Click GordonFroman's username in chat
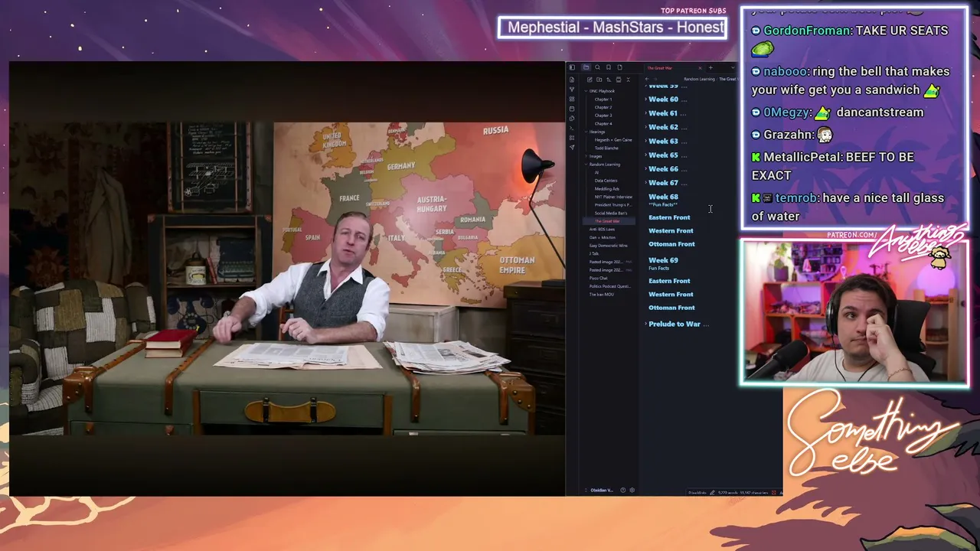This screenshot has height=551, width=980. [807, 31]
